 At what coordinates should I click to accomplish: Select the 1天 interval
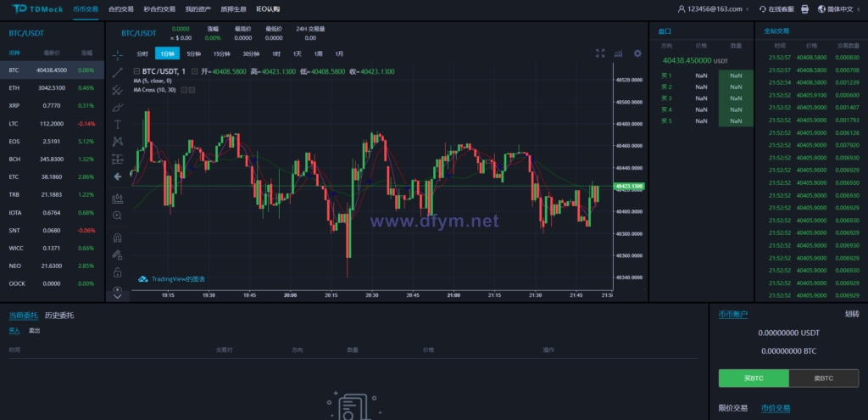click(298, 53)
